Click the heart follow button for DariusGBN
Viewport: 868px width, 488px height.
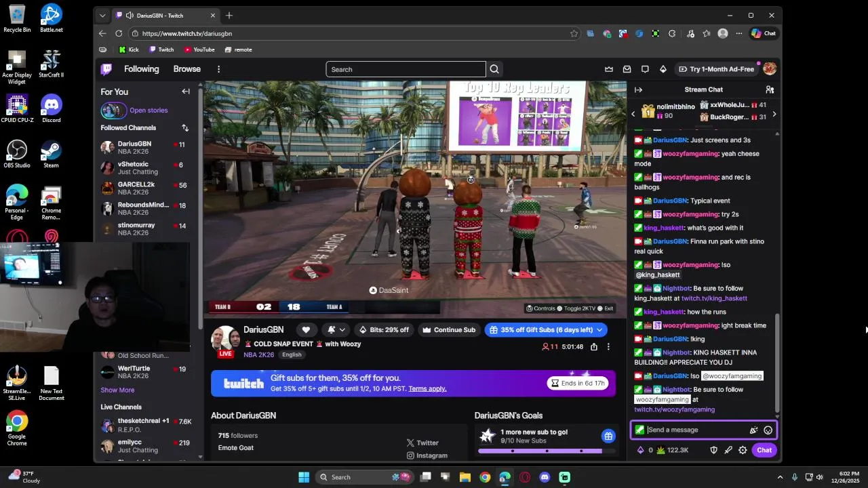point(306,330)
